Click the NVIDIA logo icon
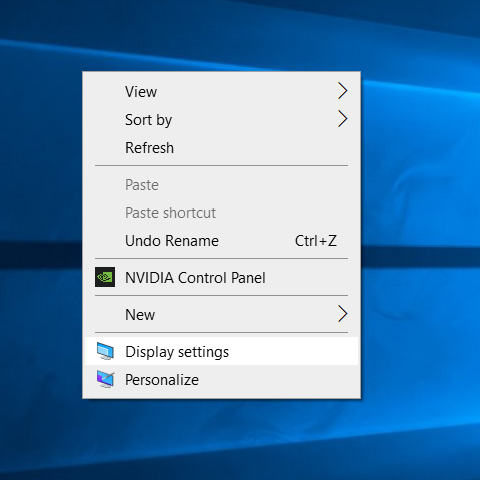 point(105,277)
